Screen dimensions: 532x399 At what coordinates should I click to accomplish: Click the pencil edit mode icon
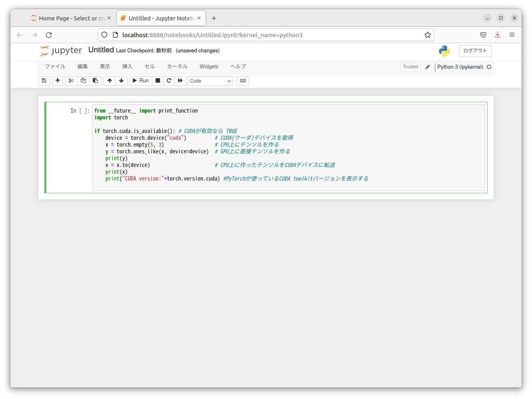428,67
